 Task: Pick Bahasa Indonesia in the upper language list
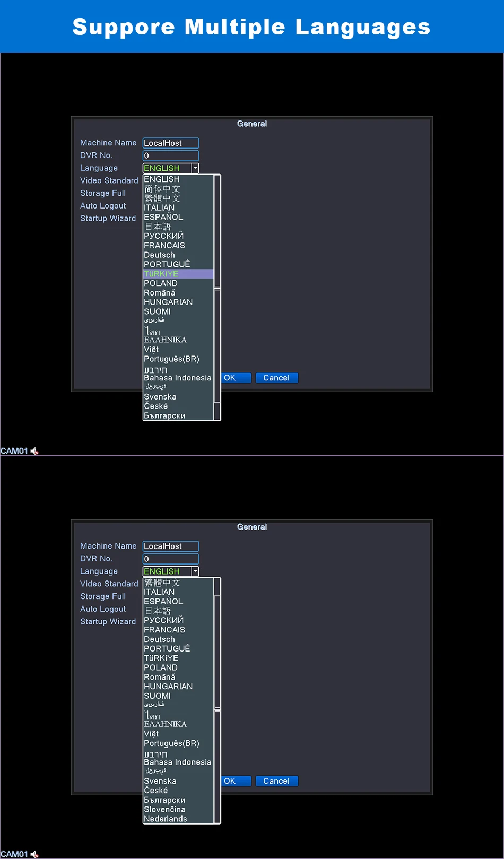(178, 378)
